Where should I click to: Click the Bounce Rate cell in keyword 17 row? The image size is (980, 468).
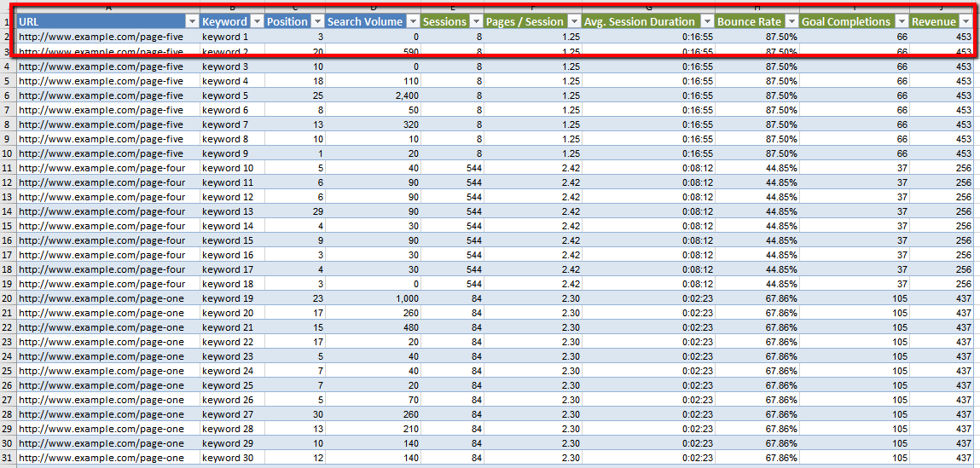tap(757, 269)
